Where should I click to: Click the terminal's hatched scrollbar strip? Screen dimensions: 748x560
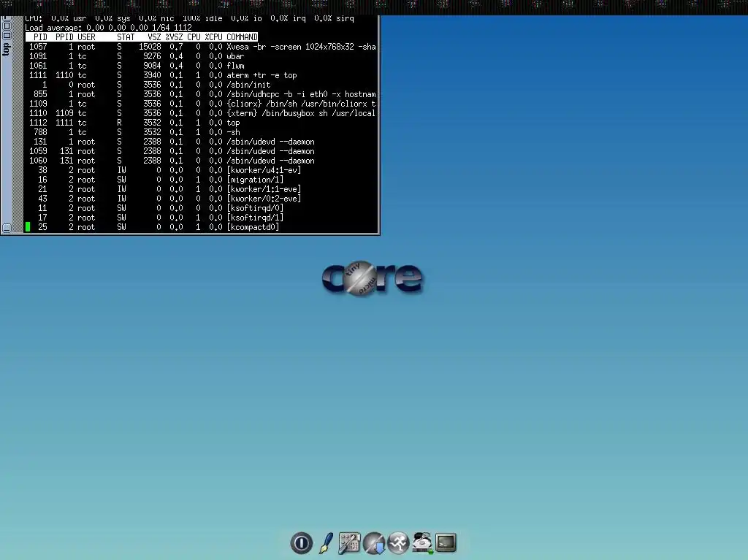click(18, 124)
